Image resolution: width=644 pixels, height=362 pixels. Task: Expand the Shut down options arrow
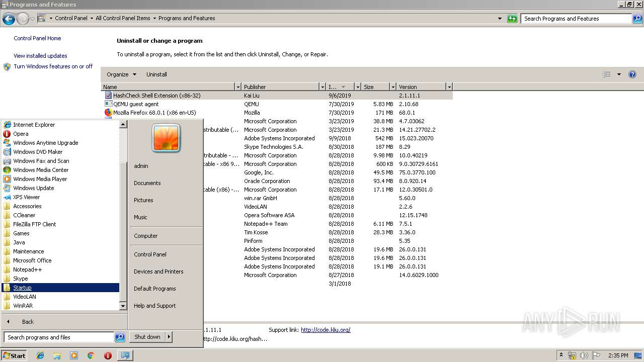click(169, 337)
